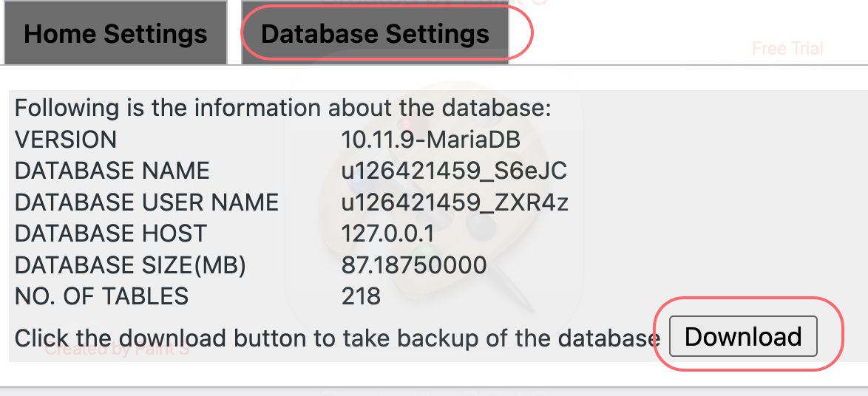The width and height of the screenshot is (868, 396).
Task: Click the VERSION label
Action: pos(66,140)
